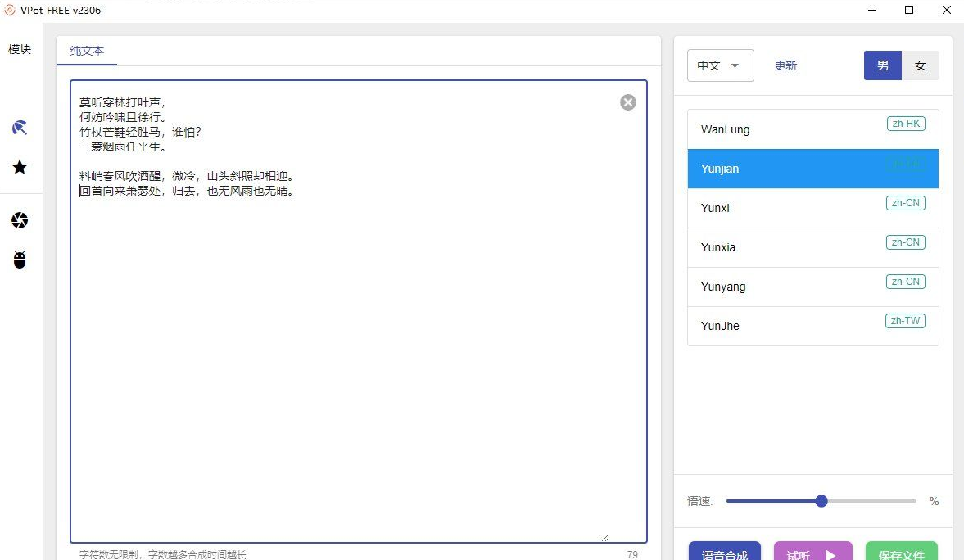The width and height of the screenshot is (964, 560).
Task: Click the 更新 (update) link
Action: (x=785, y=65)
